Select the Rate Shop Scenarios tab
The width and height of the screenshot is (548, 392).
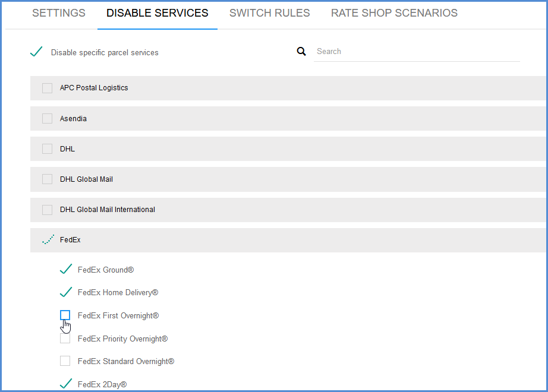[394, 12]
